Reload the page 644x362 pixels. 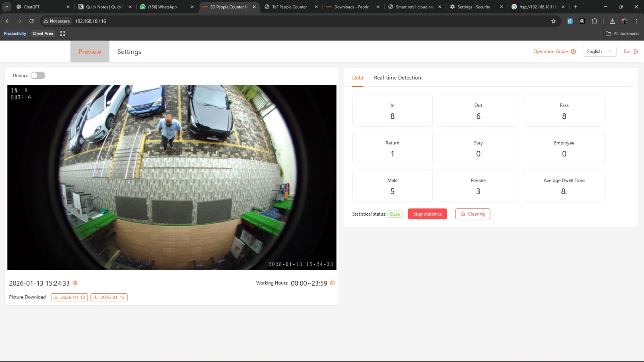tap(31, 21)
